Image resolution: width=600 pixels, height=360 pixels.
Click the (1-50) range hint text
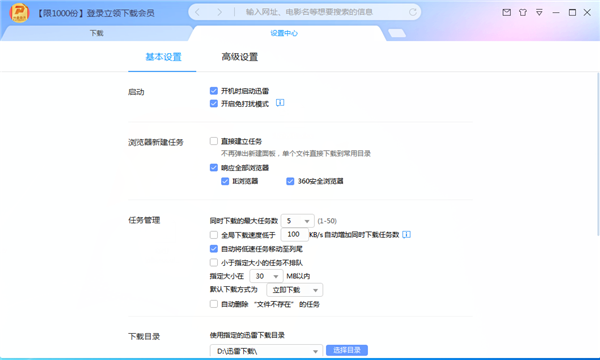point(327,221)
